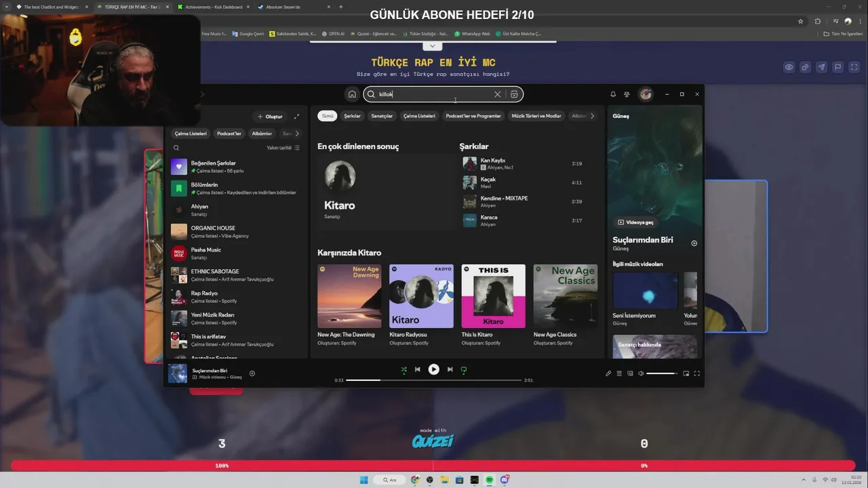Clear the Spotify search text
Screen dimensions: 868x488
pyautogui.click(x=497, y=94)
